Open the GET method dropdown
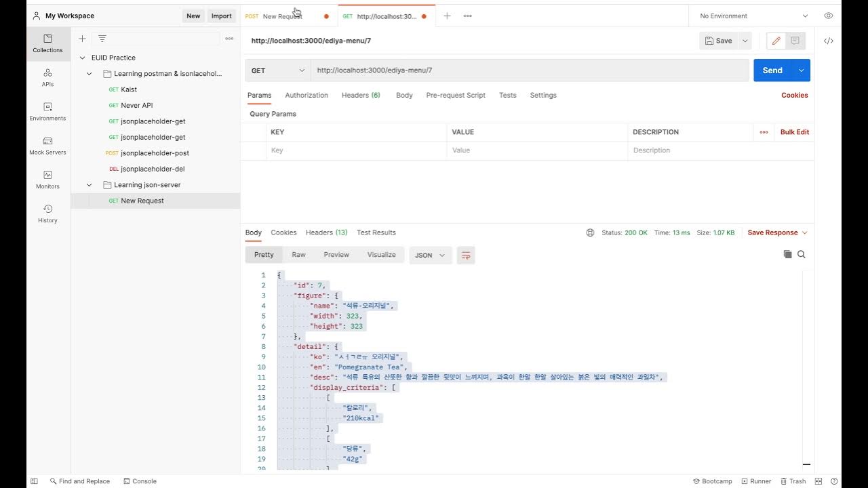 278,70
